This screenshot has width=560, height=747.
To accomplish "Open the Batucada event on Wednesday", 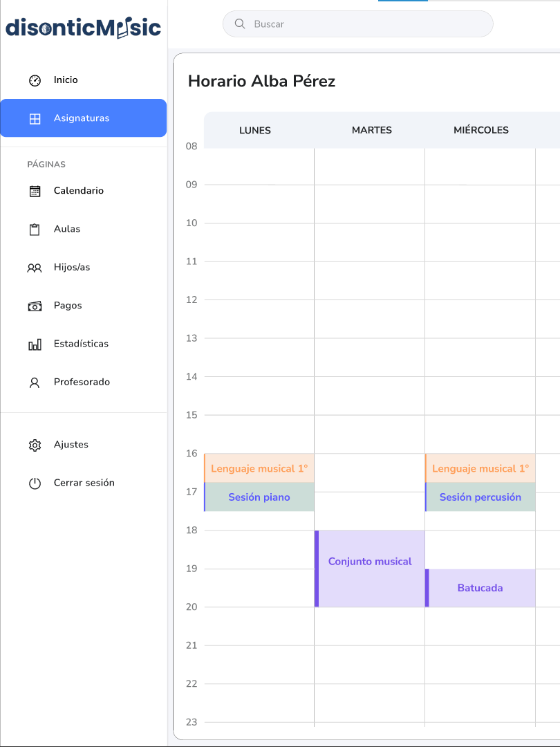I will click(x=480, y=588).
